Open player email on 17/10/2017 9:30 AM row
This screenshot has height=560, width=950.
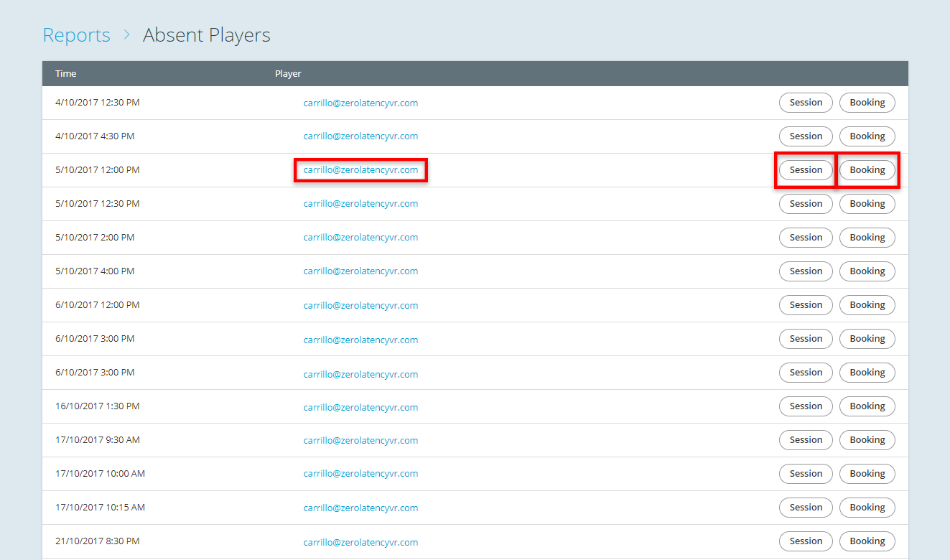360,440
